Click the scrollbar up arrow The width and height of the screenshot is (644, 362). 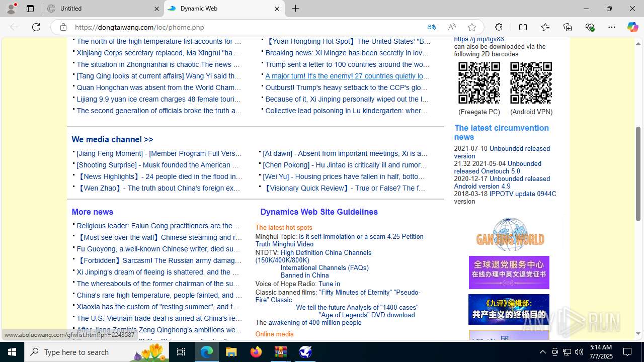(x=638, y=43)
